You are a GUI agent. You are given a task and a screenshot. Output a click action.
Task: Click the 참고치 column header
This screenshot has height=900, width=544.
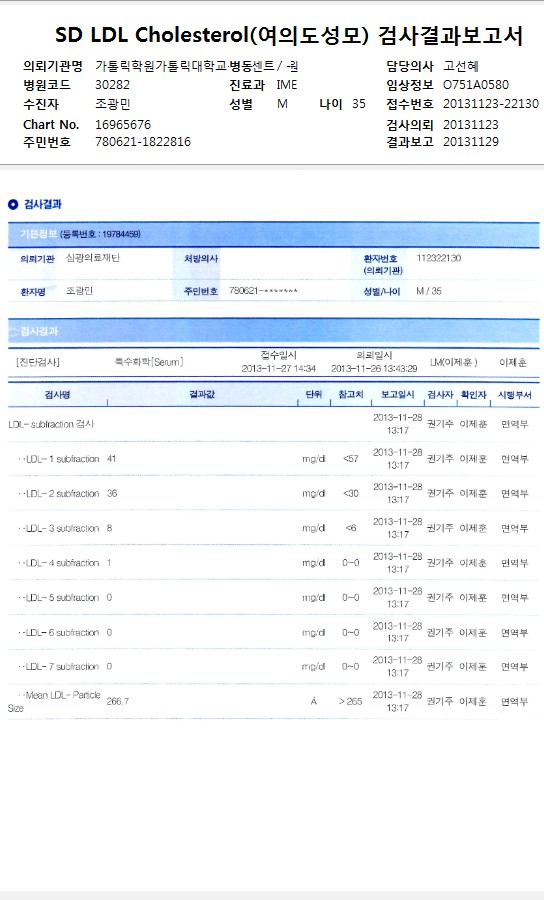click(x=351, y=395)
